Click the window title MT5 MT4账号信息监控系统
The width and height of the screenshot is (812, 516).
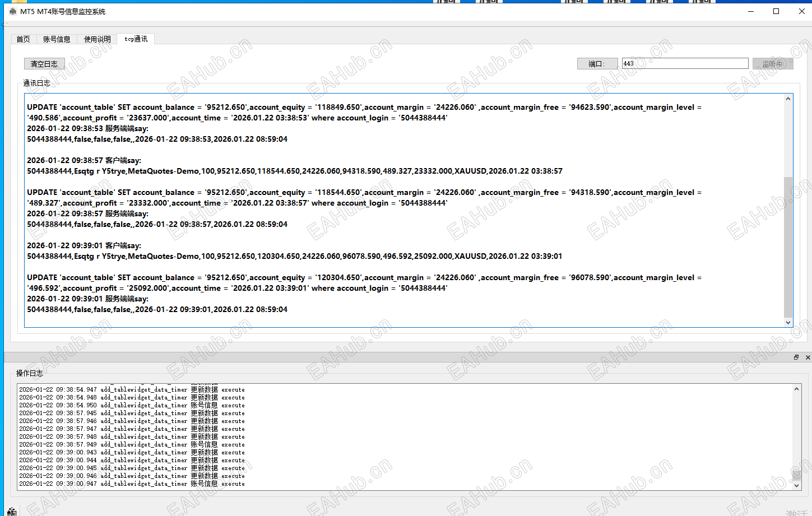pos(63,11)
